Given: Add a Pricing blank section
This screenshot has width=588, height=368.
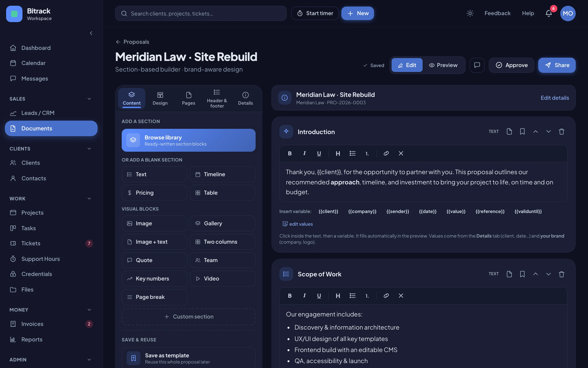Looking at the screenshot, I should (x=155, y=193).
